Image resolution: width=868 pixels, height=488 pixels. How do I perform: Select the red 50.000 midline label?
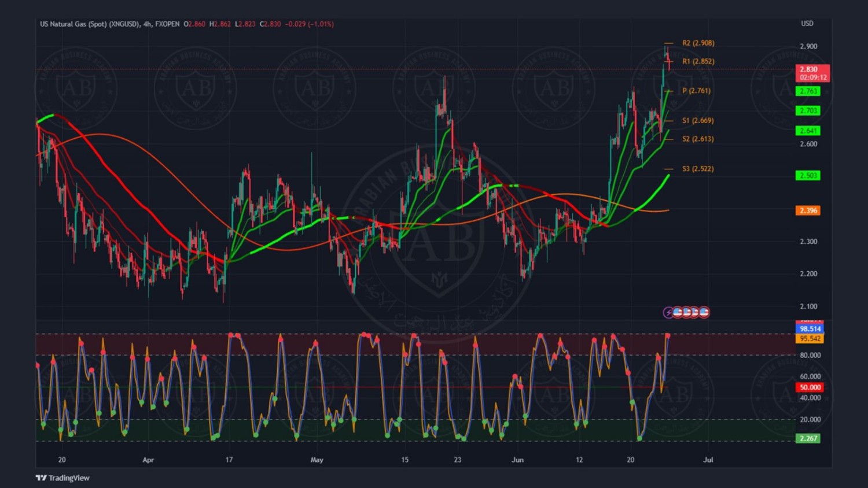tap(810, 387)
